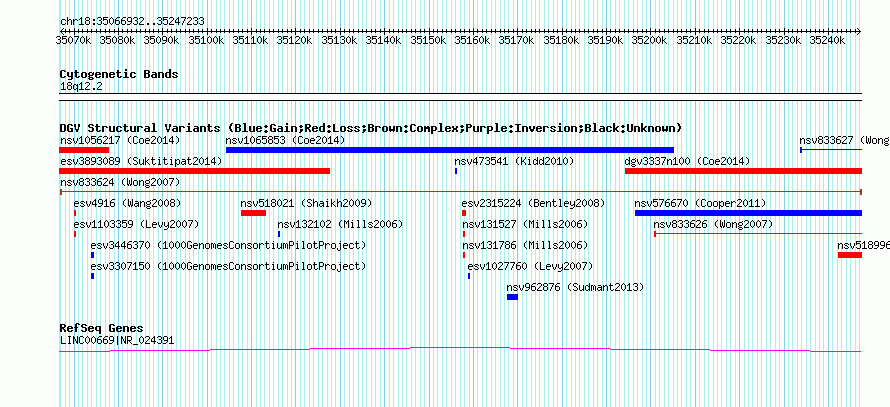Open the nsv518021 (Shaikh2009) label
Screen dimensions: 890x407
[307, 203]
